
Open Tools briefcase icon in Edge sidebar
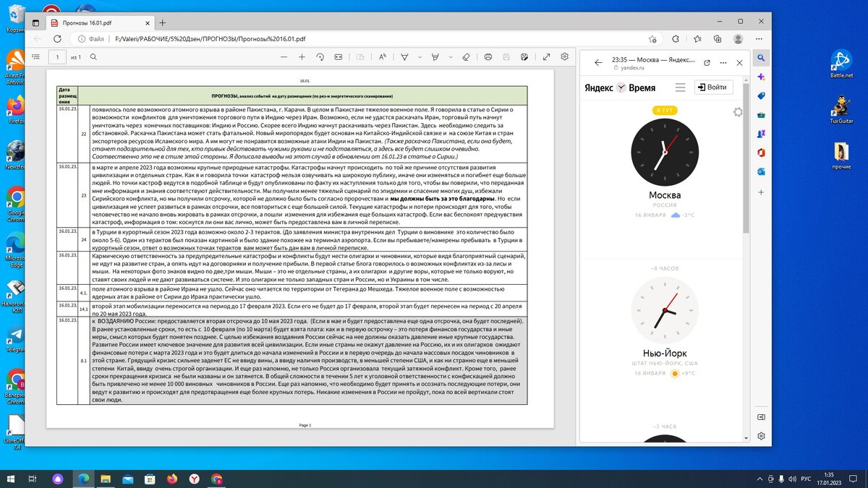click(x=761, y=114)
